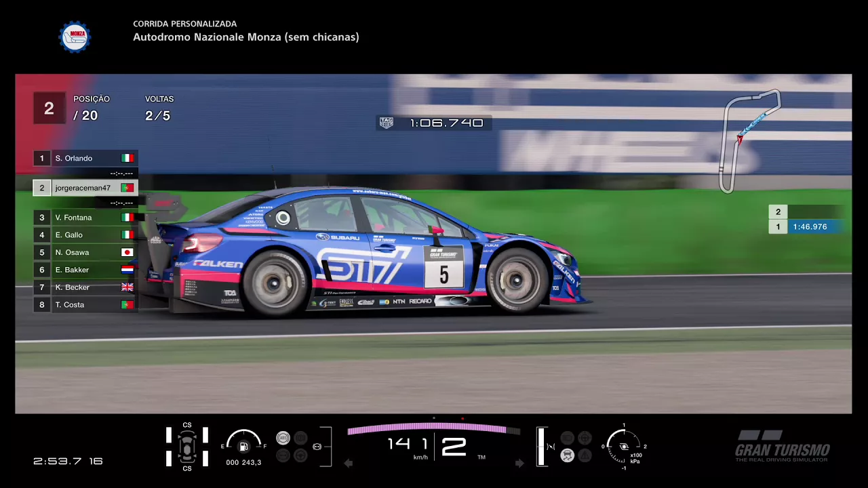
Task: Click the brake balance icon
Action: [317, 447]
